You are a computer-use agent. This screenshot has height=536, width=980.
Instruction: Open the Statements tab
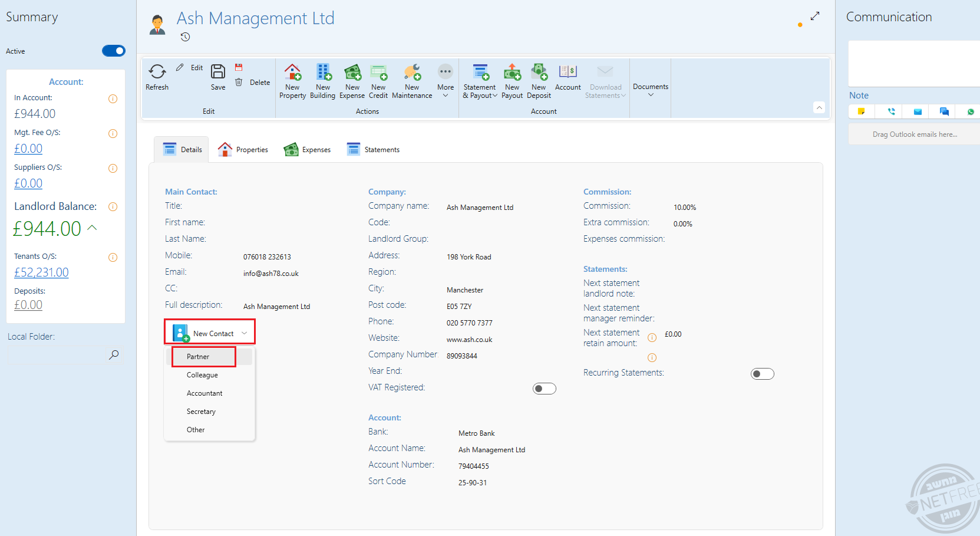pos(373,150)
